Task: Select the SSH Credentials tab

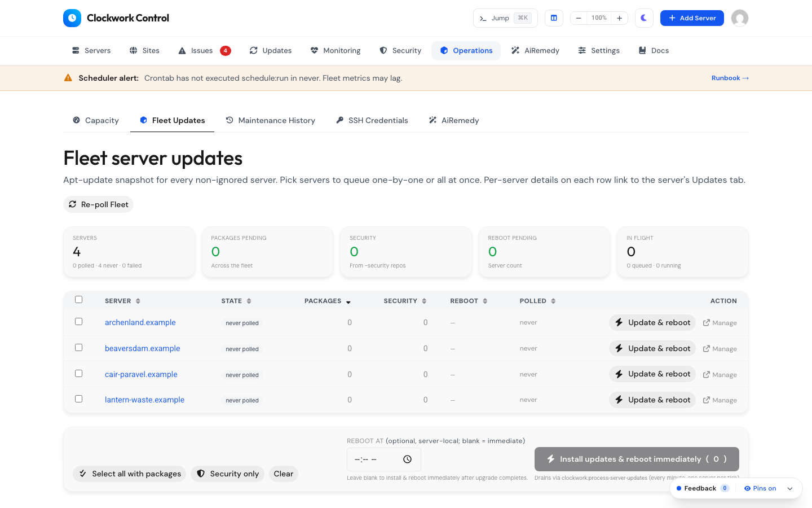Action: 372,120
